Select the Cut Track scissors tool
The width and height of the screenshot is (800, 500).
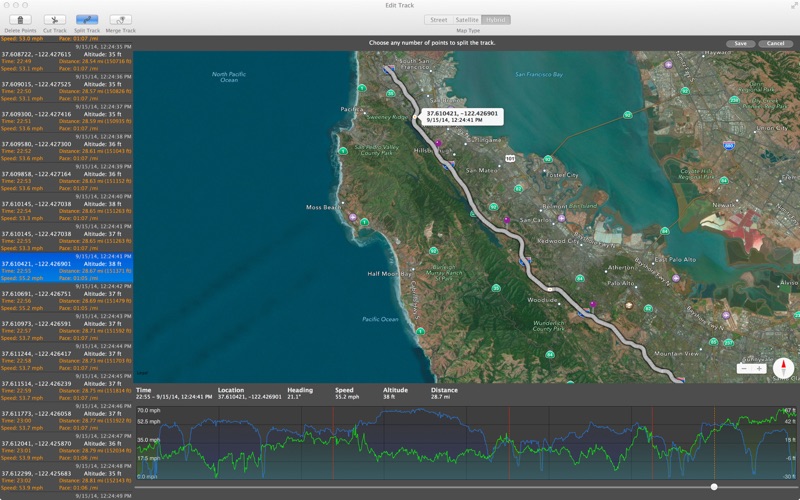click(x=55, y=20)
